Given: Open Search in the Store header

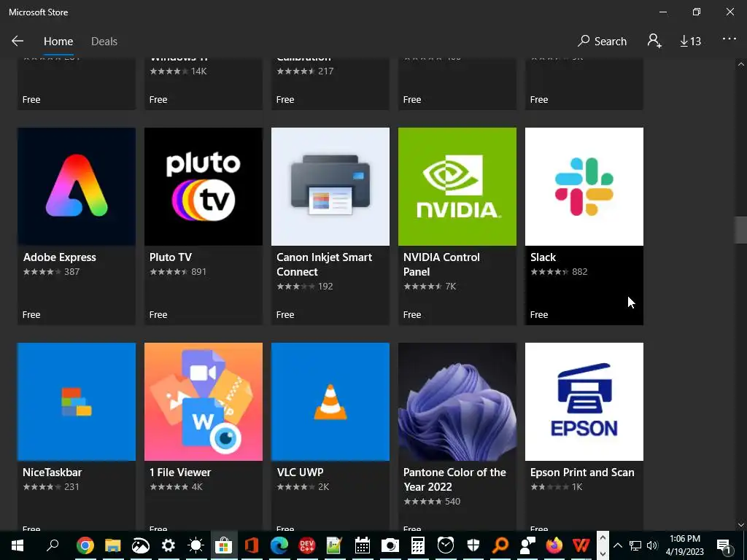Looking at the screenshot, I should click(602, 42).
